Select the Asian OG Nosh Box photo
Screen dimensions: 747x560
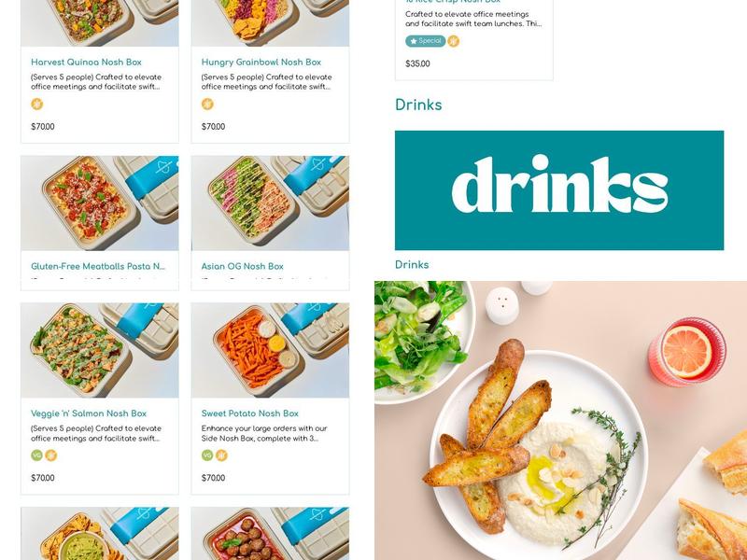coord(270,203)
